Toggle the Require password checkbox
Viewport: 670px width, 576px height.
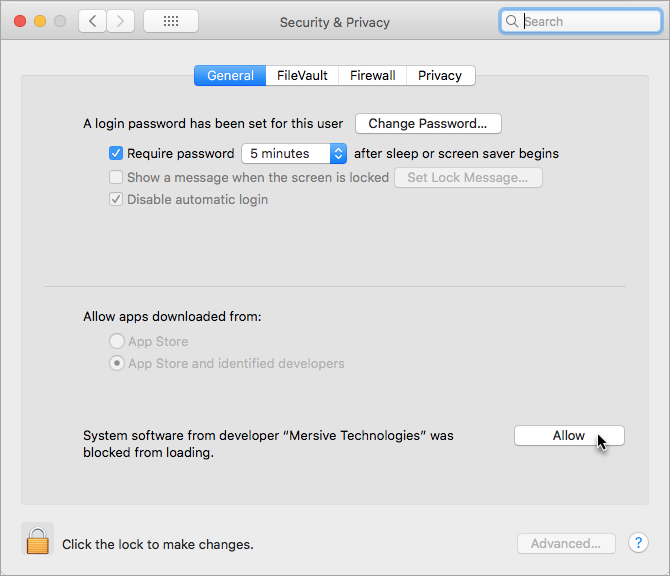pyautogui.click(x=116, y=153)
